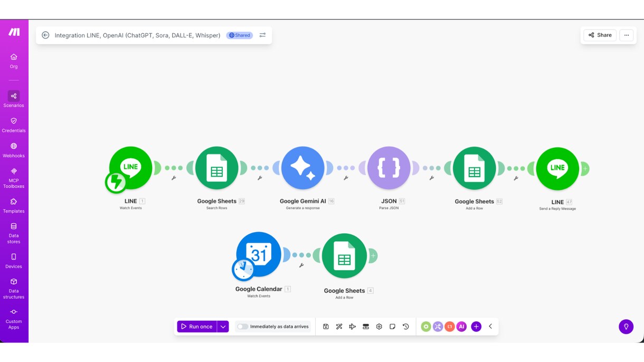Click the purple plus button in toolbar
644x362 pixels.
(x=476, y=327)
